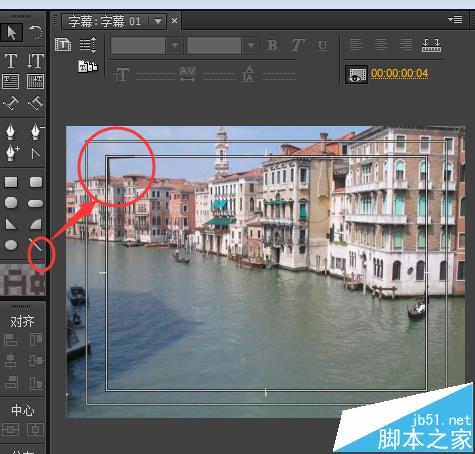Select the Rounded Corner Rectangle tool

pos(36,182)
